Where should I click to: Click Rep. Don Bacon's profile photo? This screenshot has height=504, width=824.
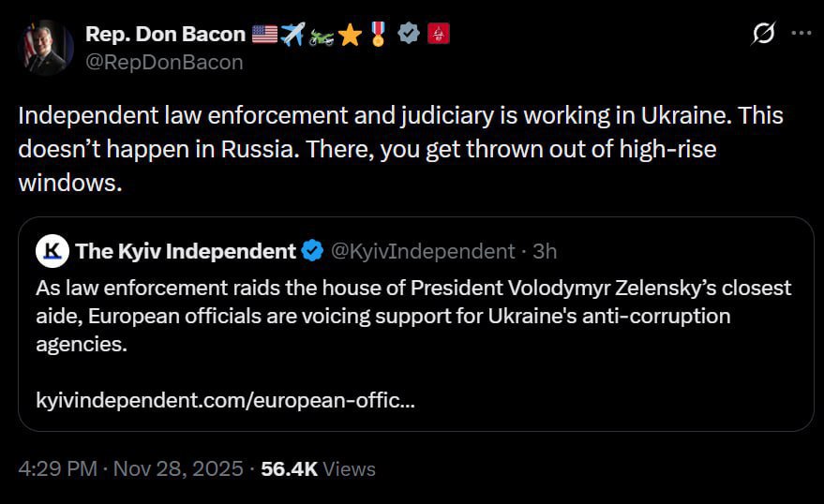point(46,47)
